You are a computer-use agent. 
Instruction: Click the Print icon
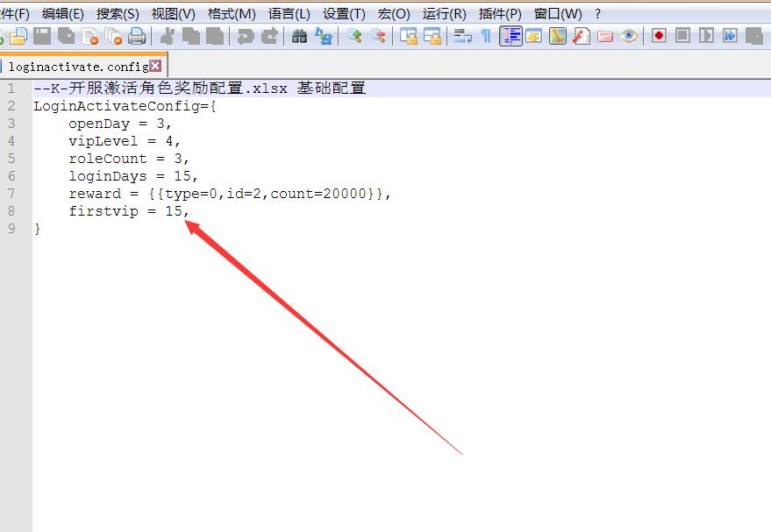[137, 36]
